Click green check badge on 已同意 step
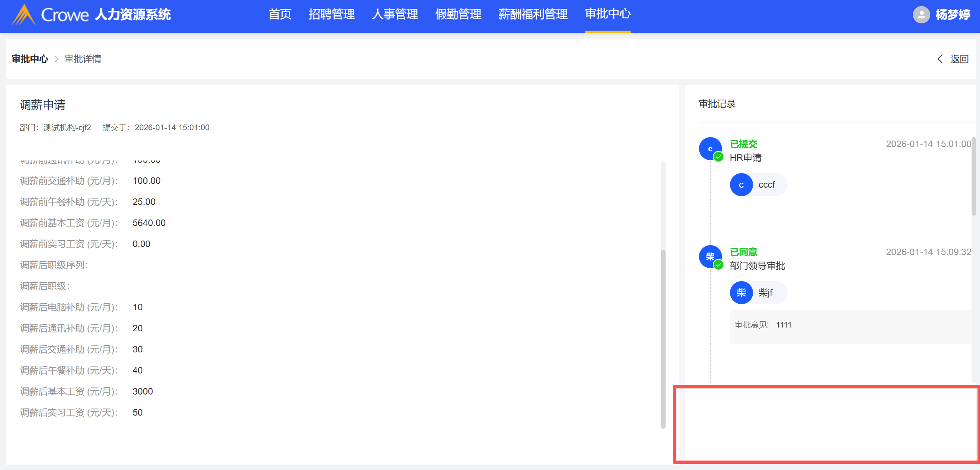Viewport: 980px width, 470px height. click(719, 265)
